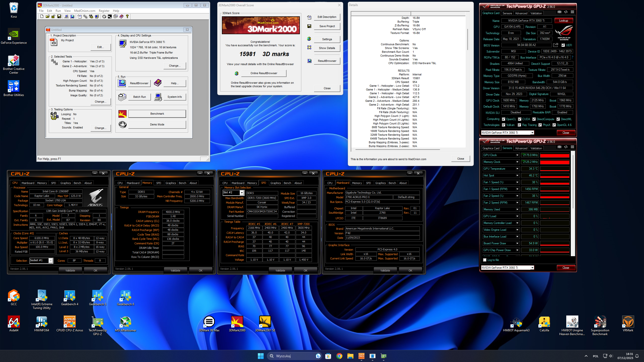Enable Log to file checkbox
This screenshot has width=644, height=362.
pos(485,260)
